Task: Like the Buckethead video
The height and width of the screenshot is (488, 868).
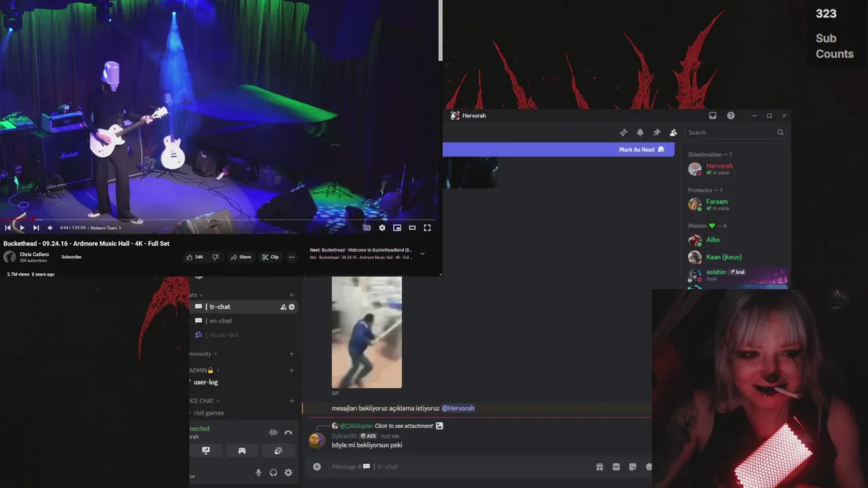Action: 195,257
